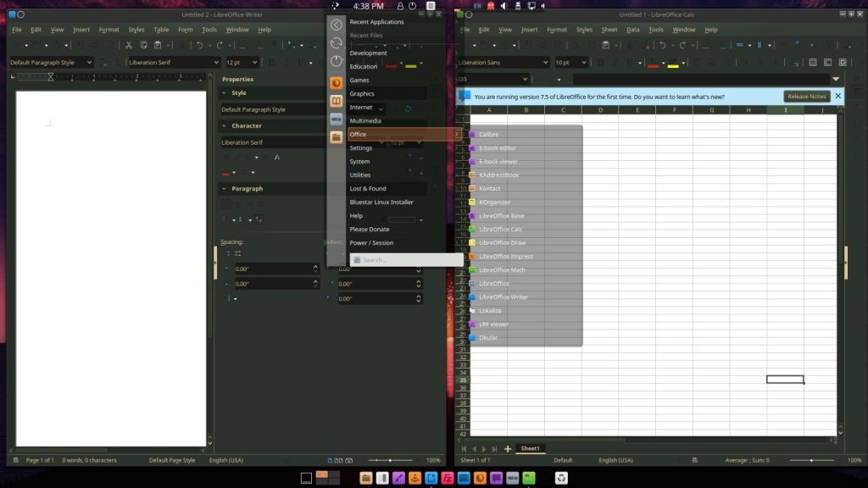Image resolution: width=868 pixels, height=488 pixels.
Task: Click the power icon in launcher sidebar
Action: [337, 61]
